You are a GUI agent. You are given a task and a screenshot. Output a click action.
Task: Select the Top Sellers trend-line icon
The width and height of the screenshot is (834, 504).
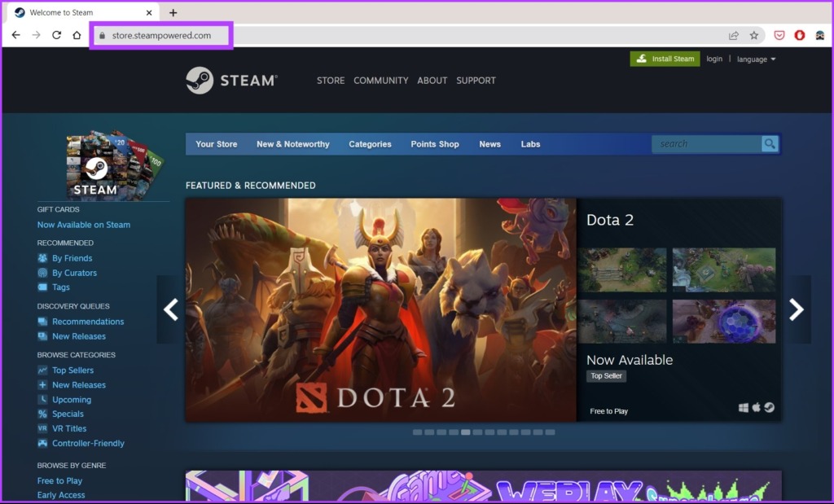[41, 370]
